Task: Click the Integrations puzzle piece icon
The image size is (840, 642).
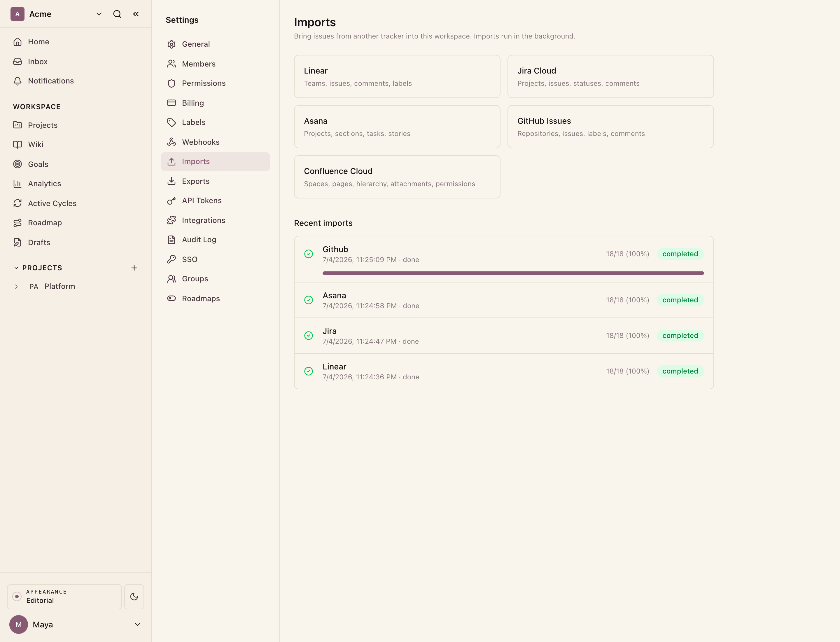Action: pyautogui.click(x=171, y=220)
